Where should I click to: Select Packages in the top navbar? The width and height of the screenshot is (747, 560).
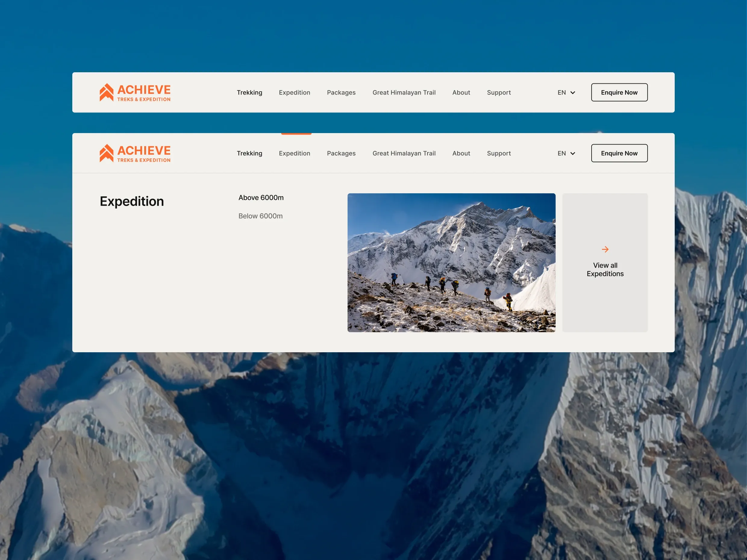coord(341,92)
